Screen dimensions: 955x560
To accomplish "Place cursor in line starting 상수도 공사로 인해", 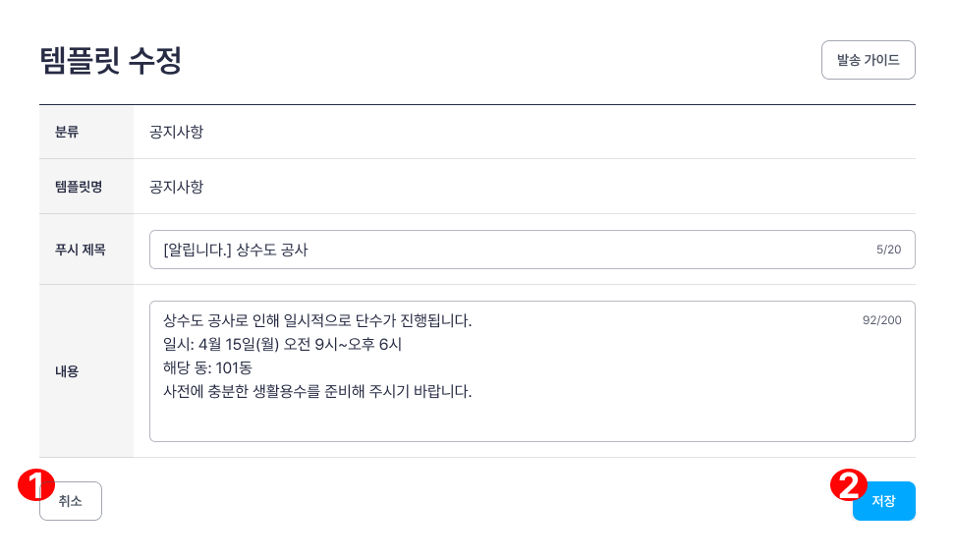I will 317,321.
